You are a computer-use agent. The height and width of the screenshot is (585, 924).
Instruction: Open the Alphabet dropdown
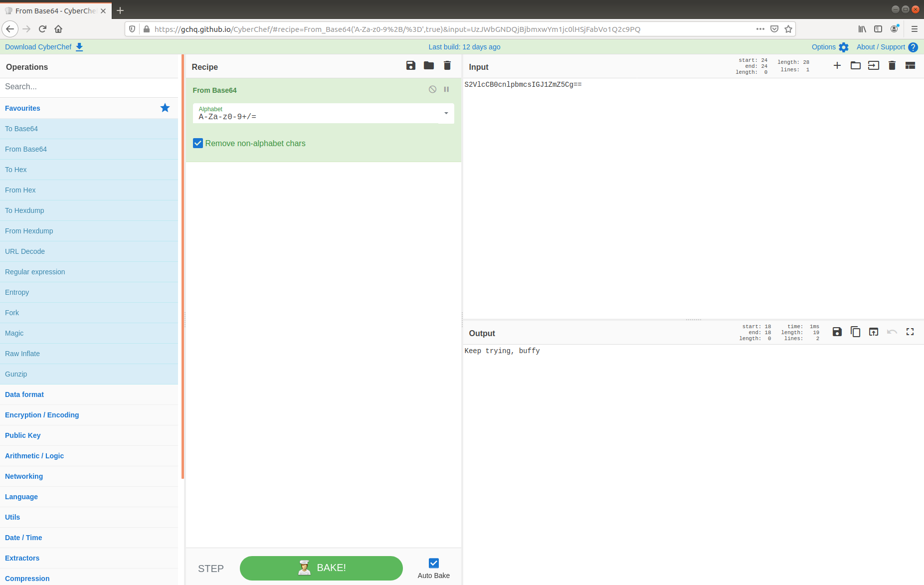(x=446, y=114)
